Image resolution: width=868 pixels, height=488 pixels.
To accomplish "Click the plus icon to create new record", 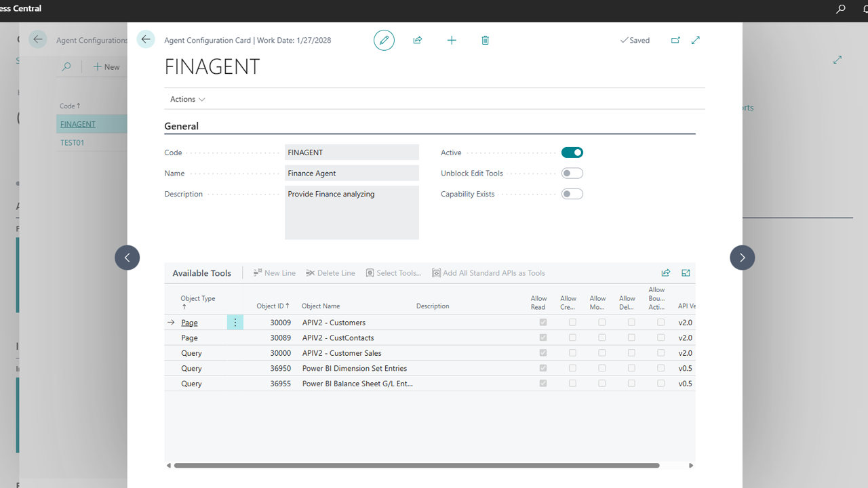I will click(452, 40).
